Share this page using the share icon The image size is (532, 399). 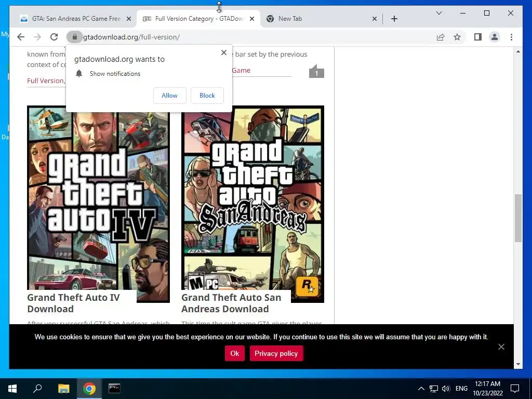(x=441, y=37)
